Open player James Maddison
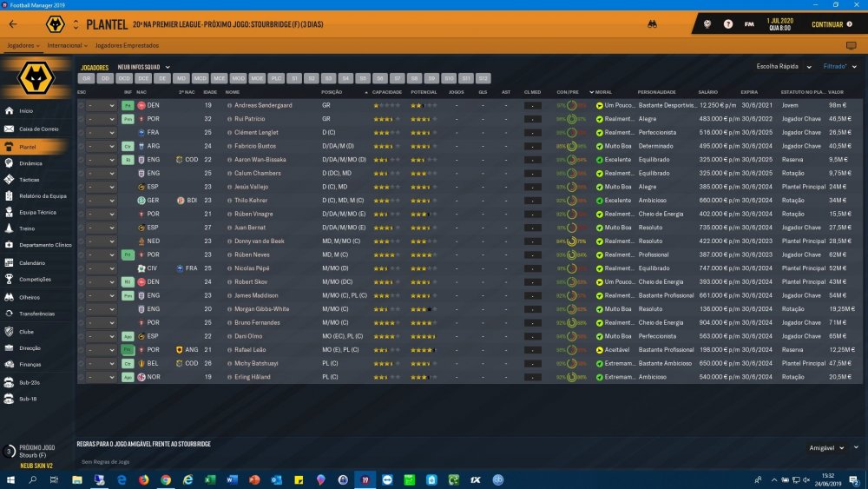This screenshot has height=489, width=868. coord(256,295)
